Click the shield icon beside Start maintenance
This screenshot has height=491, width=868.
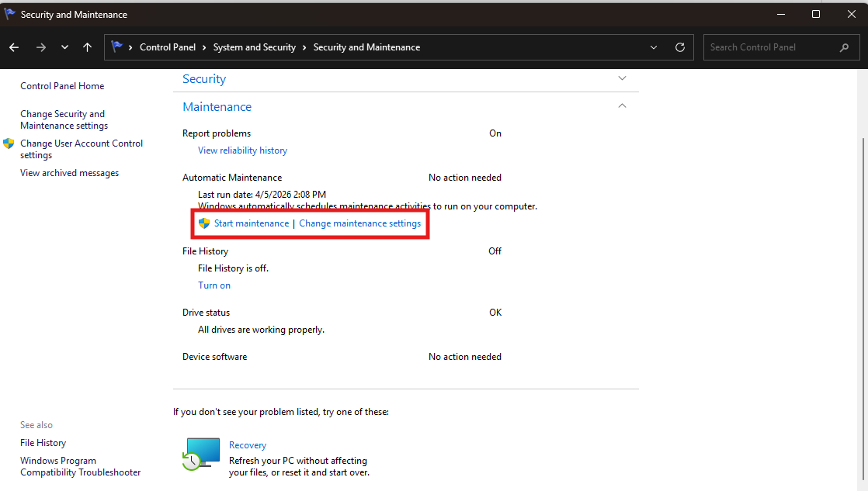click(204, 223)
